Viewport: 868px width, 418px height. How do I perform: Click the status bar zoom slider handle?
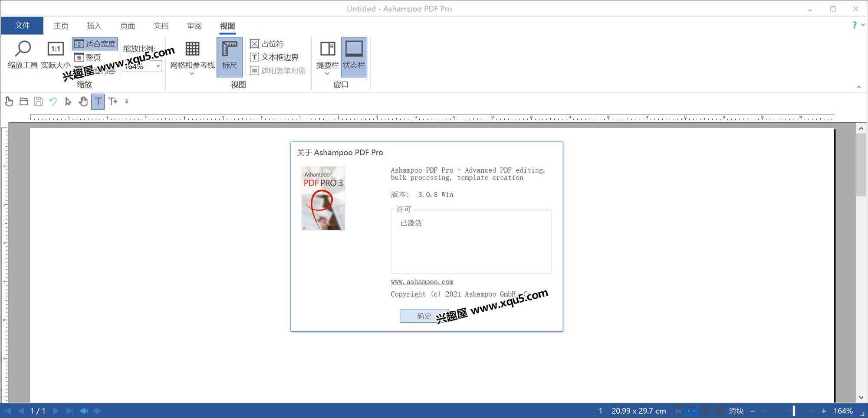coord(794,411)
